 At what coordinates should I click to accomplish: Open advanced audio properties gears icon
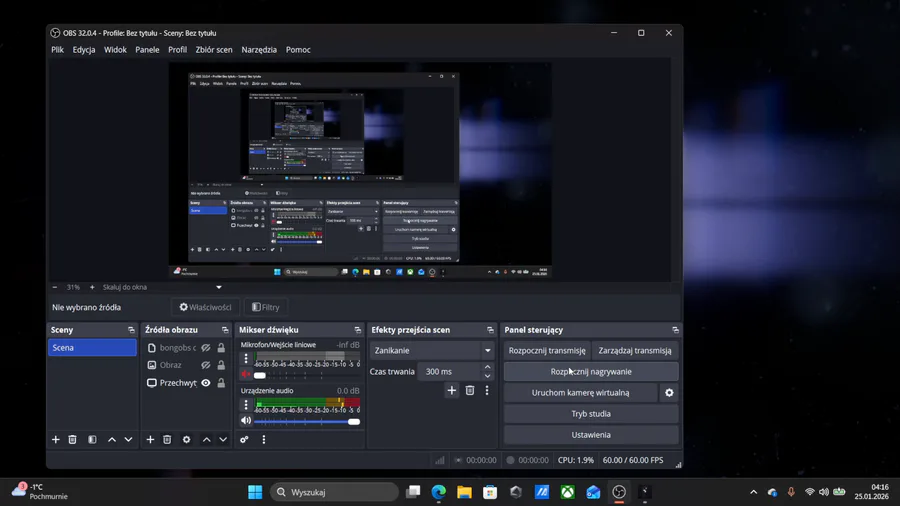(245, 439)
